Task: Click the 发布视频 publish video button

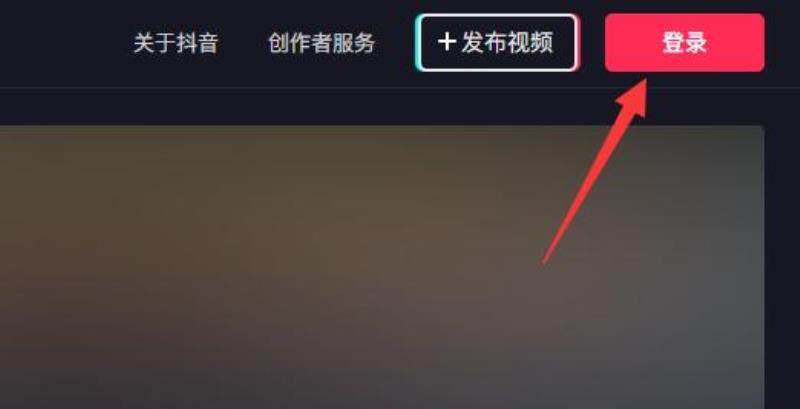Action: tap(497, 43)
